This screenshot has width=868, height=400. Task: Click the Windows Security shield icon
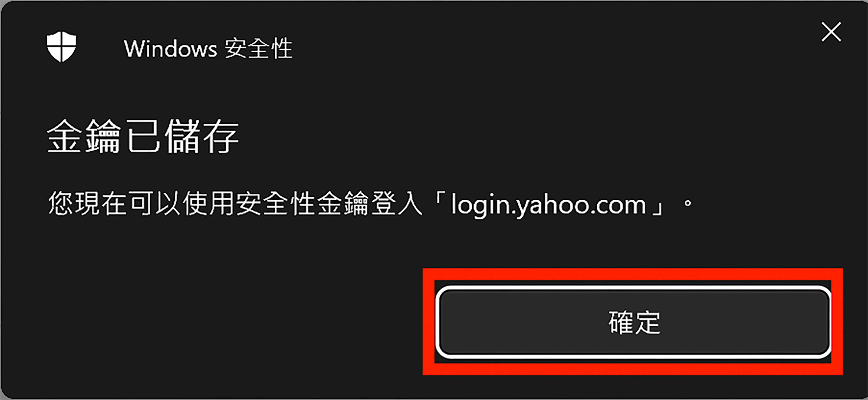pos(62,46)
